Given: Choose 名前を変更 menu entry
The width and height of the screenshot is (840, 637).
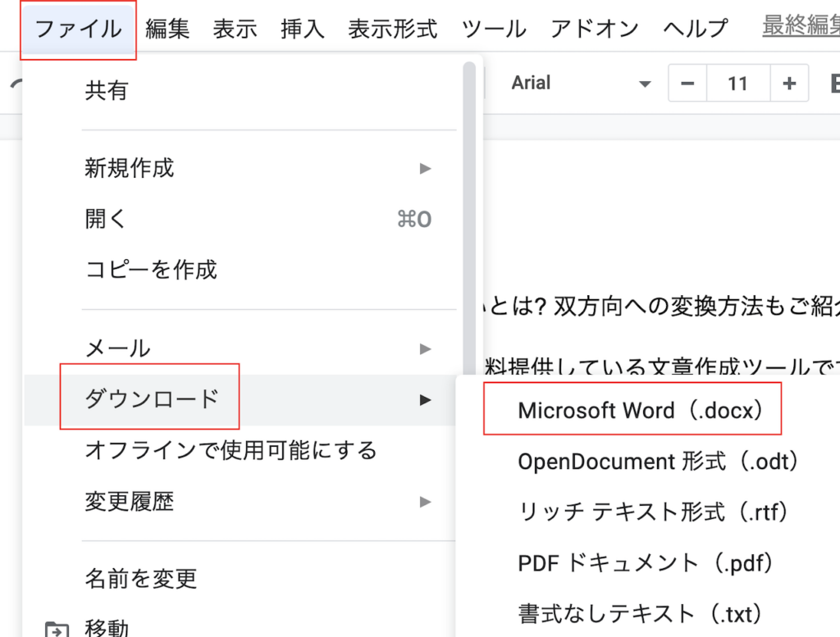Looking at the screenshot, I should pyautogui.click(x=240, y=579).
